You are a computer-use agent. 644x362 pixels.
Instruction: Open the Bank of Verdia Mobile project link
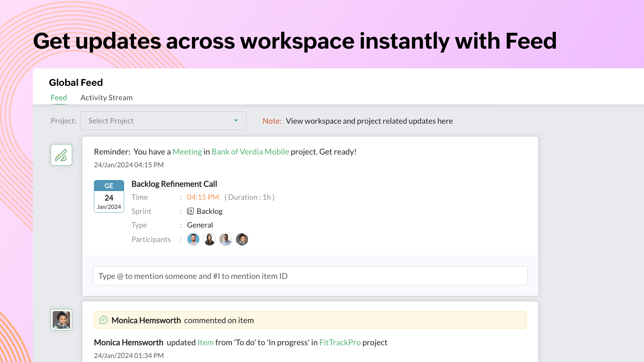point(250,152)
